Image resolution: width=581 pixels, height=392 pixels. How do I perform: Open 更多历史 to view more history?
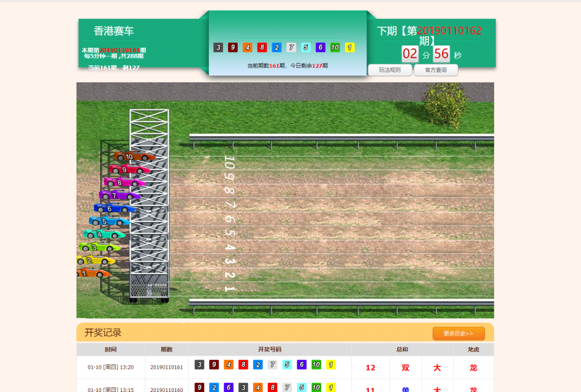(x=458, y=334)
